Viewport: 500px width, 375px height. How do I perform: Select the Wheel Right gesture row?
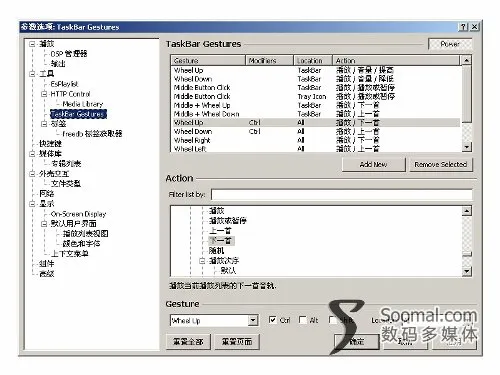tap(316, 140)
